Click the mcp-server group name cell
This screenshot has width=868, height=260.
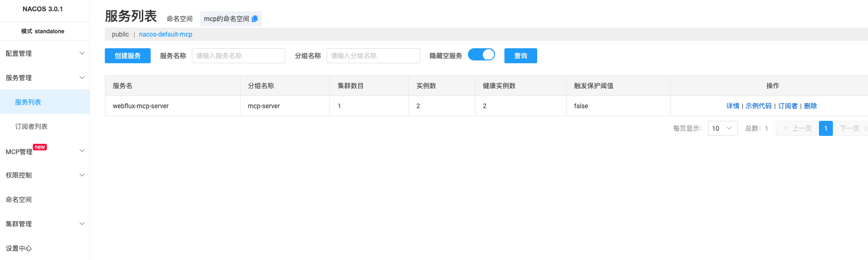(285, 106)
